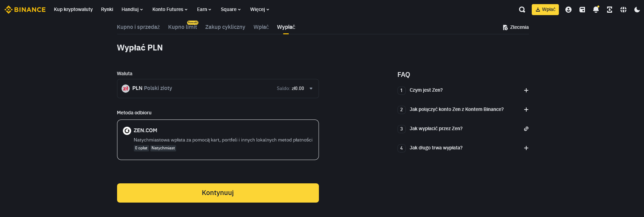This screenshot has width=644, height=217.
Task: Open the wallet icon in header
Action: pyautogui.click(x=582, y=10)
